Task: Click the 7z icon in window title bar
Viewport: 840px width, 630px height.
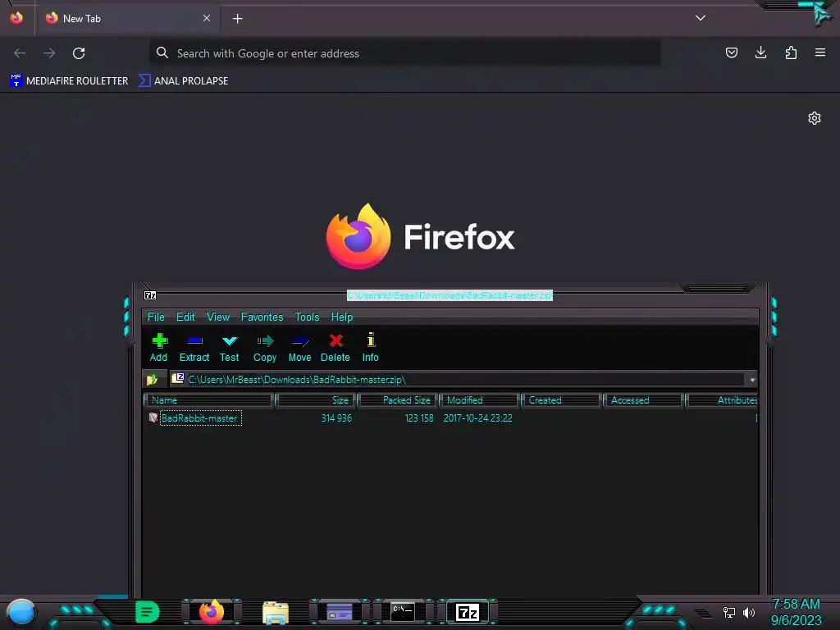Action: click(150, 295)
